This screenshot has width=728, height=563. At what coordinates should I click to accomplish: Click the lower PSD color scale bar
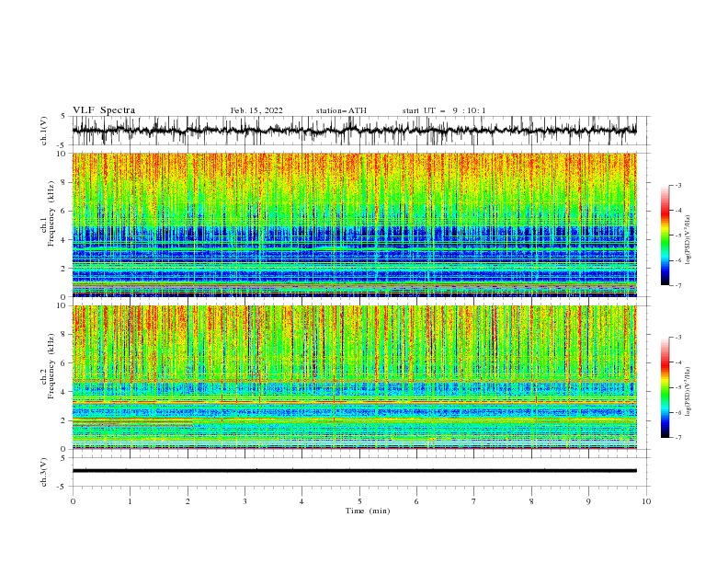click(665, 387)
